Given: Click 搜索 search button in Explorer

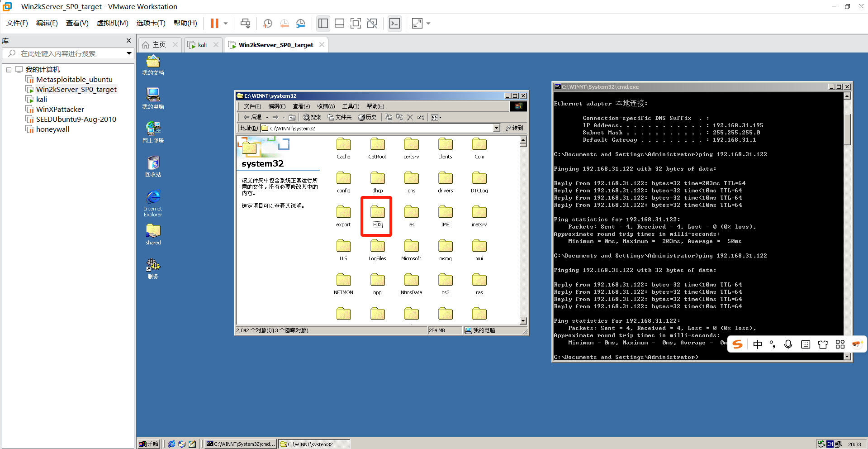Looking at the screenshot, I should pos(312,117).
